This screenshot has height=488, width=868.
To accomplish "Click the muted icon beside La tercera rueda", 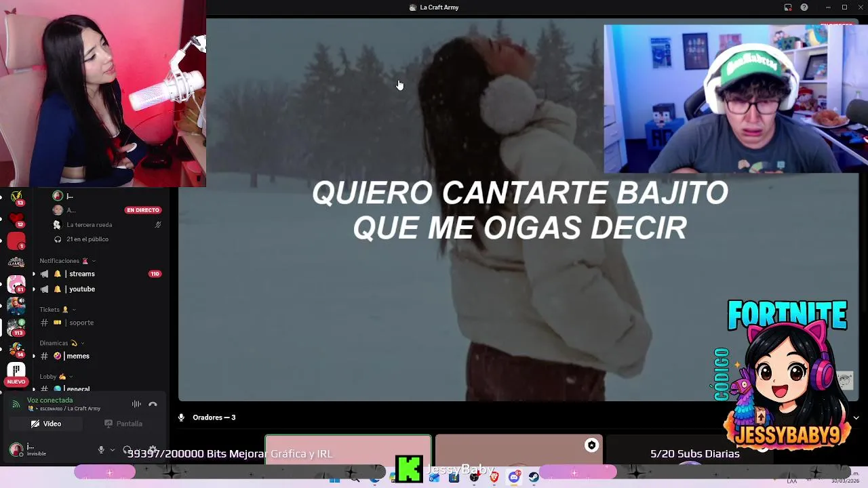I will [158, 225].
